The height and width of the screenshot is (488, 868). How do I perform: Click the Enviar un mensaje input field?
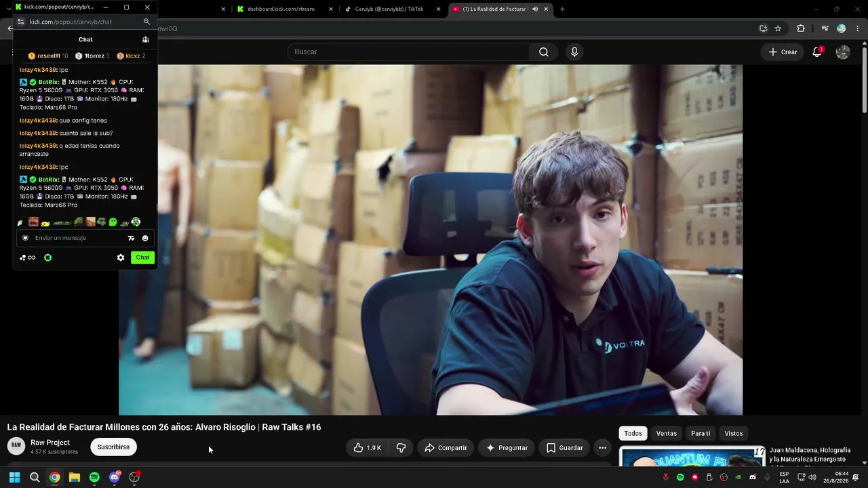point(85,238)
